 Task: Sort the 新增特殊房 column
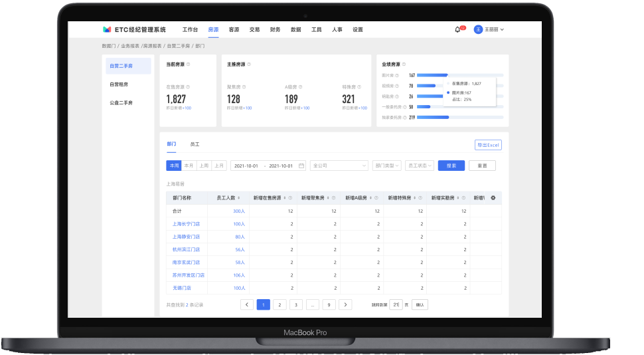(x=415, y=198)
